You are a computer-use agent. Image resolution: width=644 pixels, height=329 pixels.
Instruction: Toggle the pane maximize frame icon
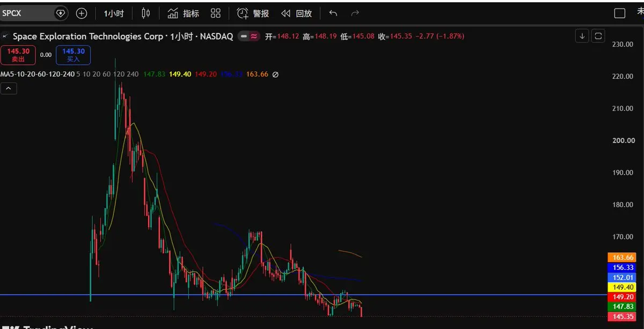coord(599,36)
